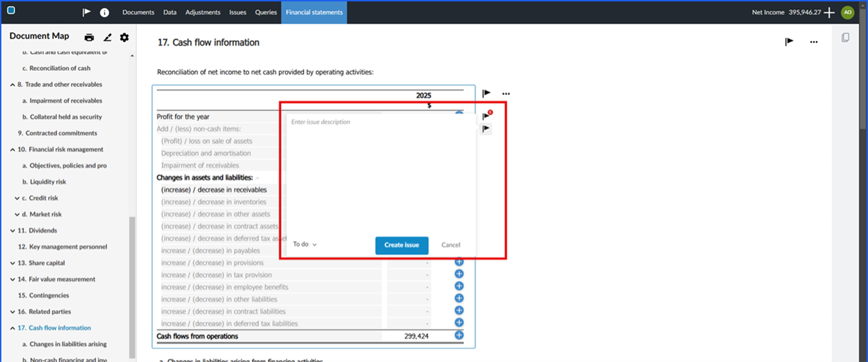868x362 pixels.
Task: Switch to the Queries tab
Action: 266,12
